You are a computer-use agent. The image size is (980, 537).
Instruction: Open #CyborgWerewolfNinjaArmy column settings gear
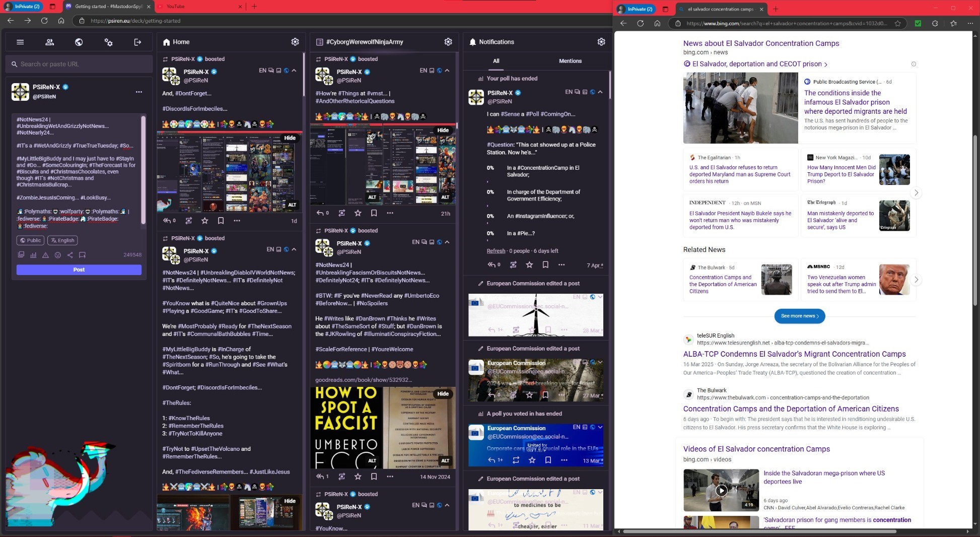coord(448,42)
